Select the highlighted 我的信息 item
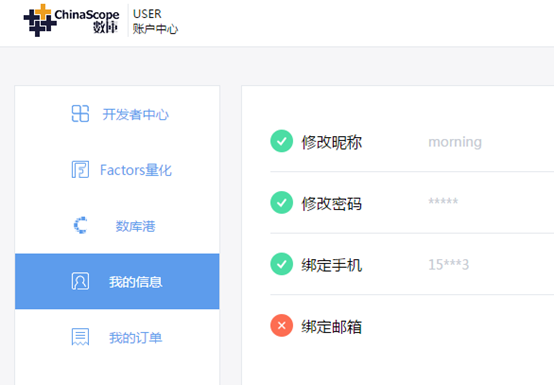The image size is (554, 385). tap(117, 281)
